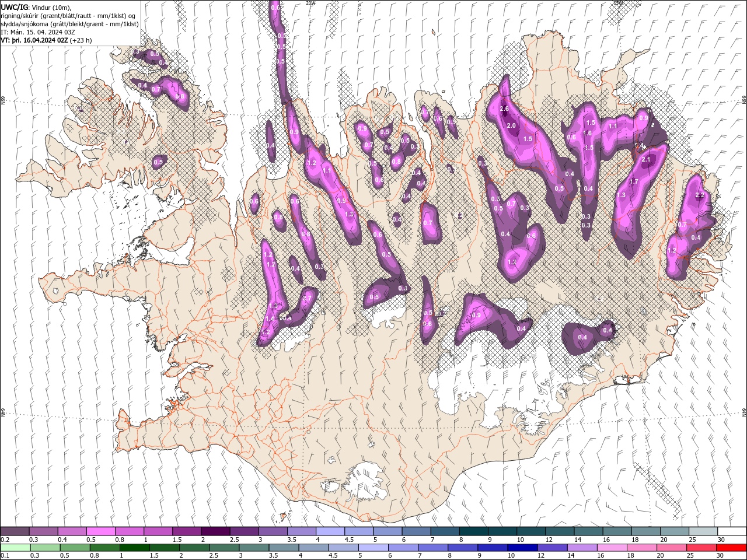Click the darkest purple snow swatch between 2 and 2.5
This screenshot has height=560, width=747.
[215, 531]
